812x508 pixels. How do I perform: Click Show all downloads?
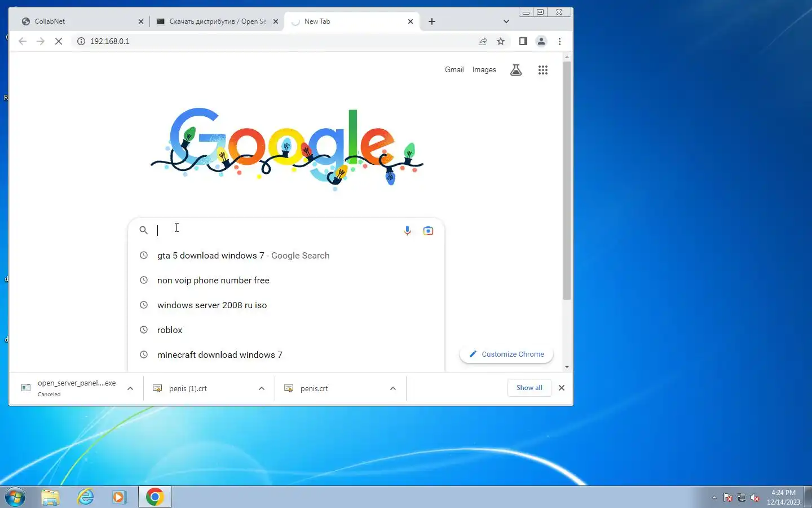[x=529, y=388]
